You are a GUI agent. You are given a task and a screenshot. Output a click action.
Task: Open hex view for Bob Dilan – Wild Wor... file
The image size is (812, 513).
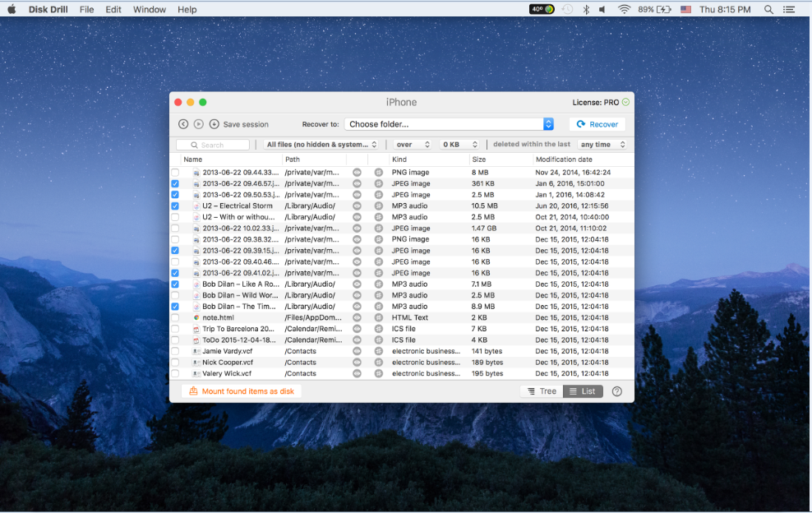pyautogui.click(x=379, y=295)
